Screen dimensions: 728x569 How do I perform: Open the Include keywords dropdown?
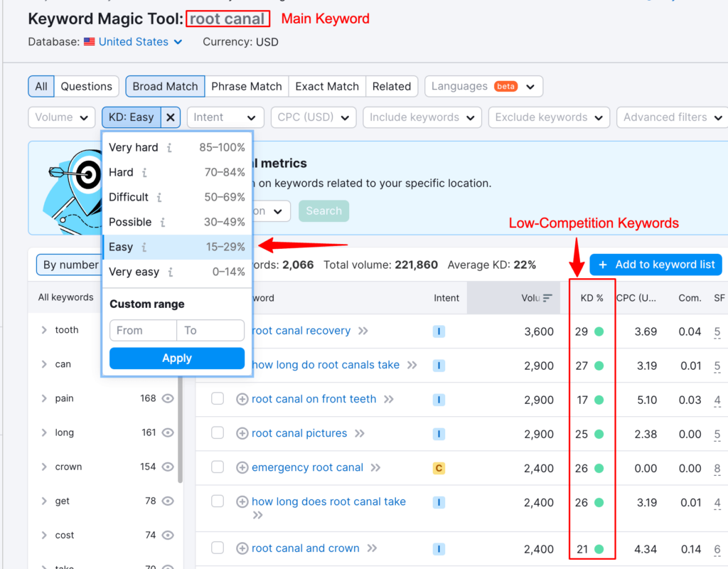pyautogui.click(x=422, y=117)
